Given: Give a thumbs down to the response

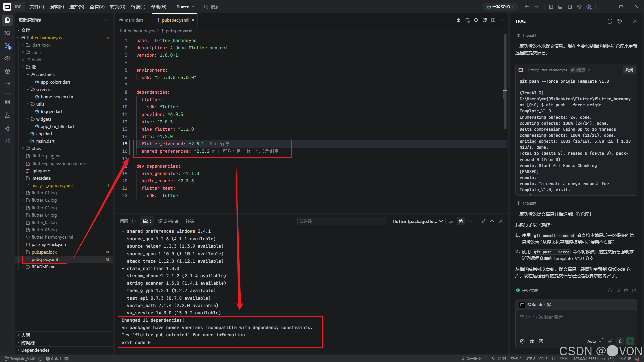Looking at the screenshot, I should (618, 290).
